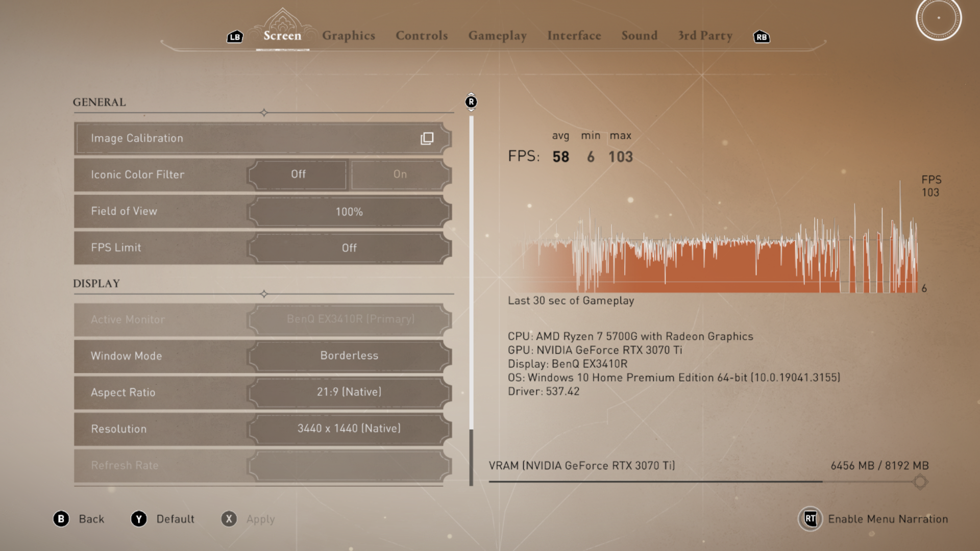Open the Window Mode Borderless selector
This screenshot has width=980, height=551.
349,356
